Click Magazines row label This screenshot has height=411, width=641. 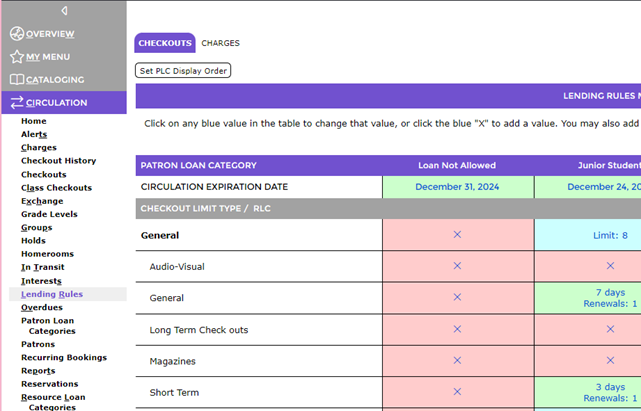tap(173, 362)
